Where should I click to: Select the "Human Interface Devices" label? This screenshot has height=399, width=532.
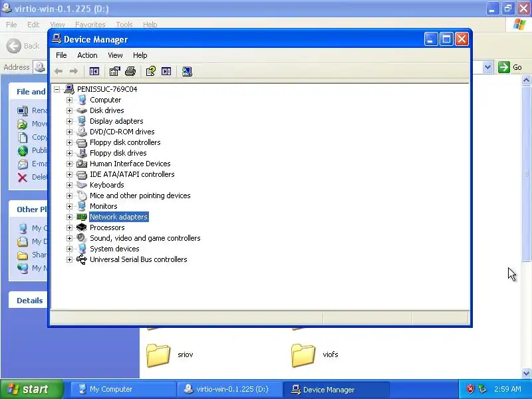click(130, 164)
